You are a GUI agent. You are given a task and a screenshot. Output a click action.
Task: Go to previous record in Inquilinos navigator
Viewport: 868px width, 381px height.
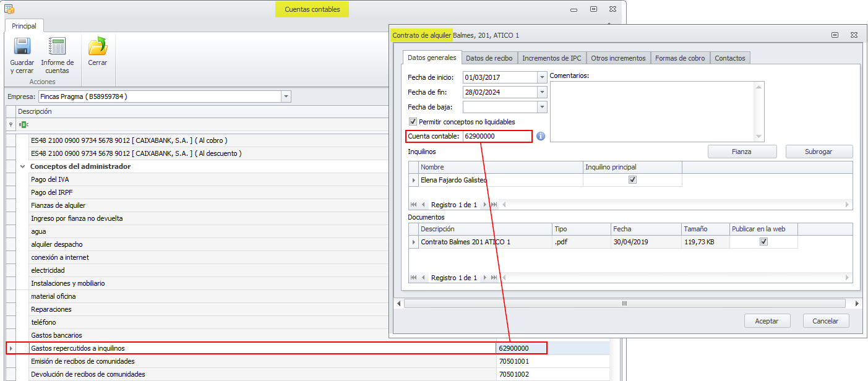(x=423, y=204)
